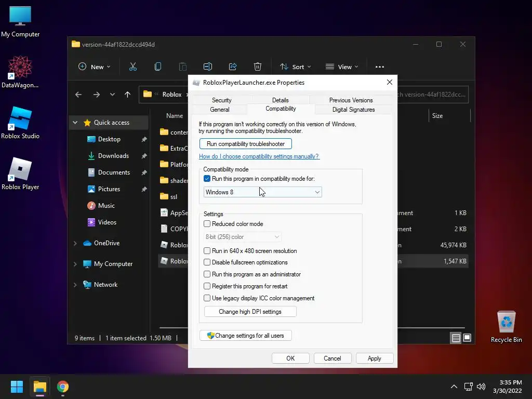Screen dimensions: 532x399
Task: Select the Compatibility tab
Action: 281,109
